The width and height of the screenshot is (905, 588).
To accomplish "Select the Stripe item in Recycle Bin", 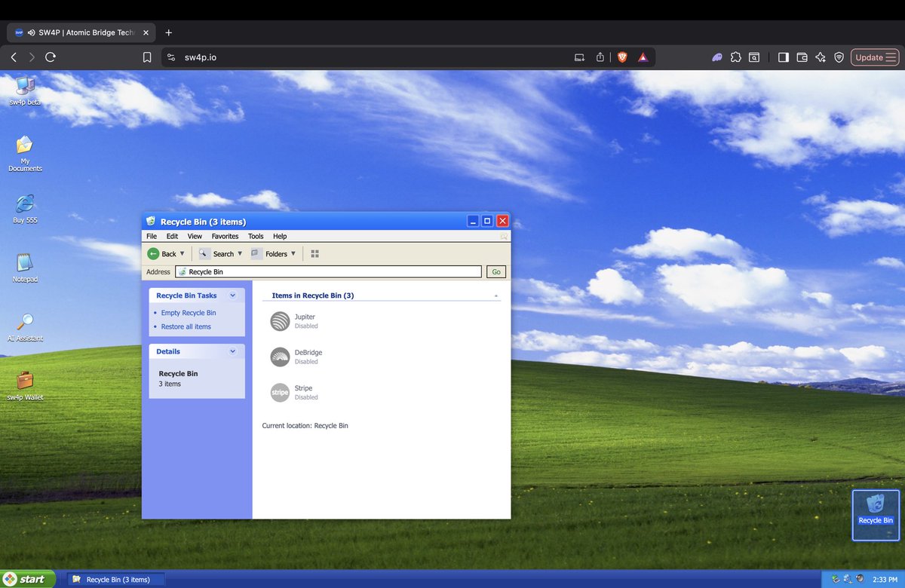I will coord(294,392).
